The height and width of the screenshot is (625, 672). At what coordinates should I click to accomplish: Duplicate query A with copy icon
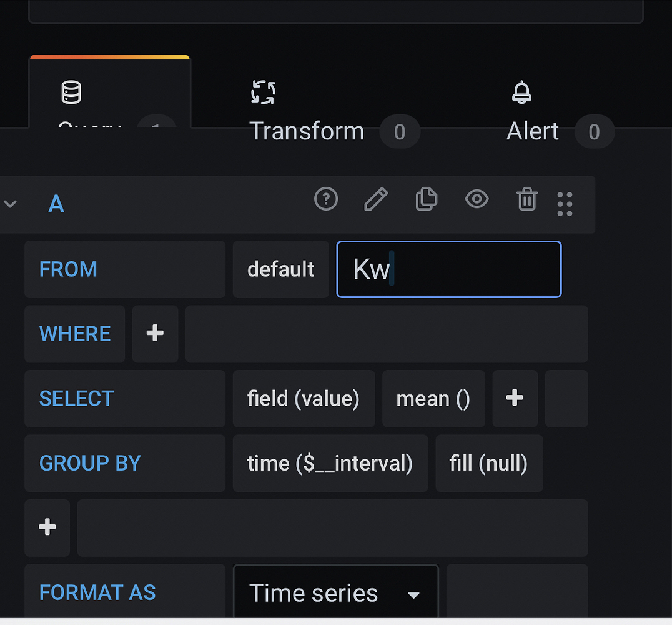click(x=426, y=199)
